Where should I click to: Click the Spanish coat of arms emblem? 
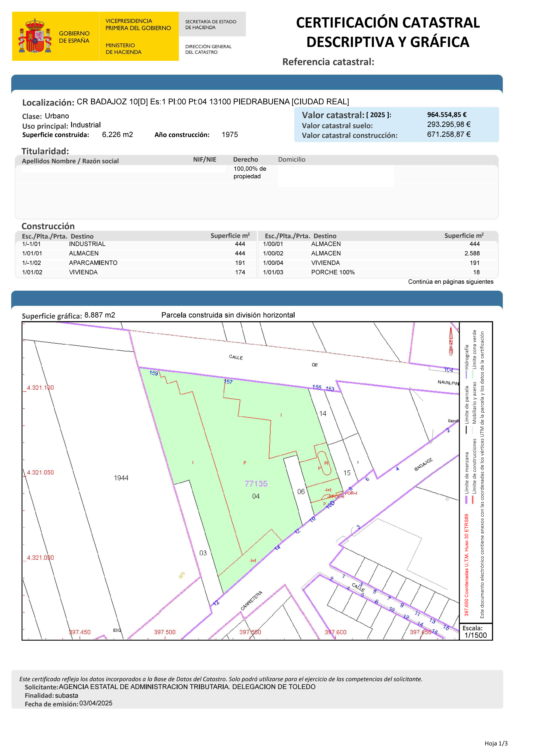click(x=35, y=36)
